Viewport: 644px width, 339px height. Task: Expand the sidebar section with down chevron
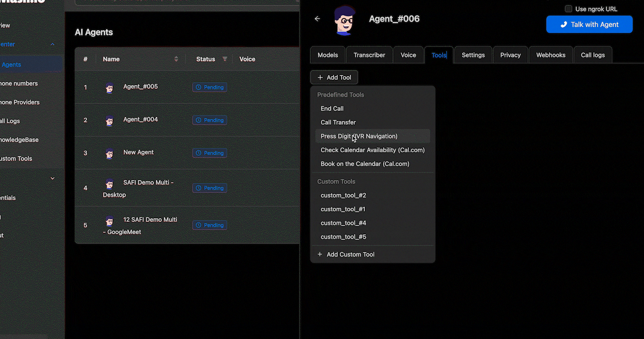(52, 178)
